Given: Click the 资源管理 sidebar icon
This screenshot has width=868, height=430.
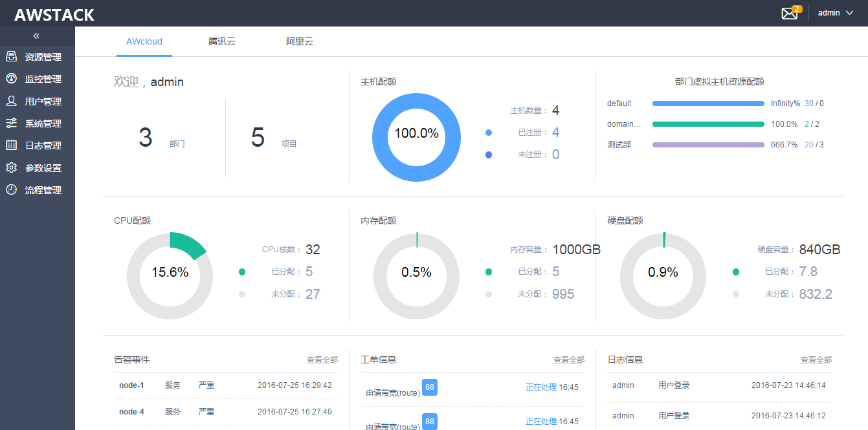Looking at the screenshot, I should point(11,57).
